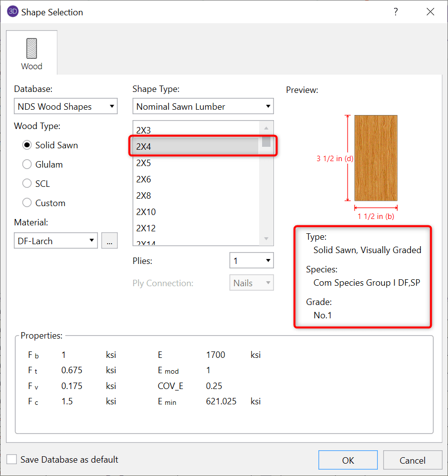Select the Solid Sawn radio button
This screenshot has height=476, width=448.
27,145
